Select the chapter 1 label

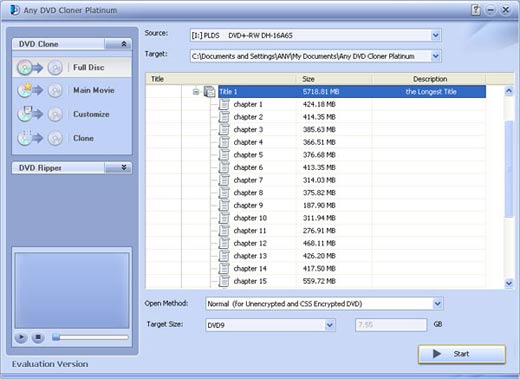[248, 104]
